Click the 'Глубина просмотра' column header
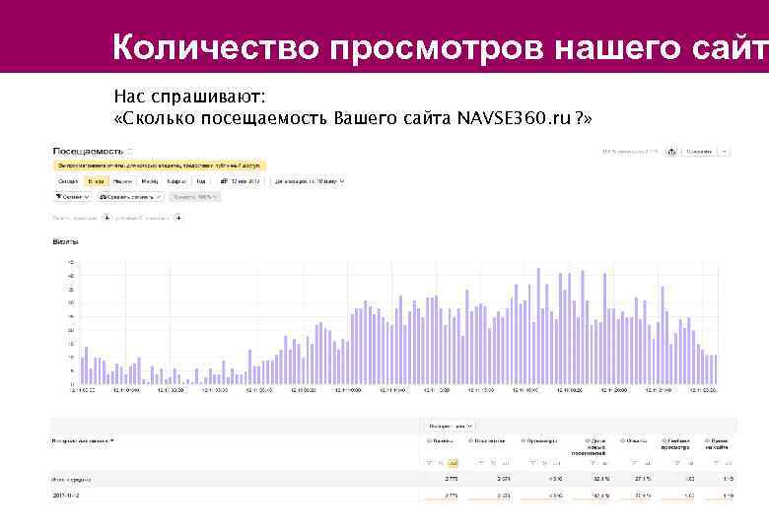 pos(675,443)
